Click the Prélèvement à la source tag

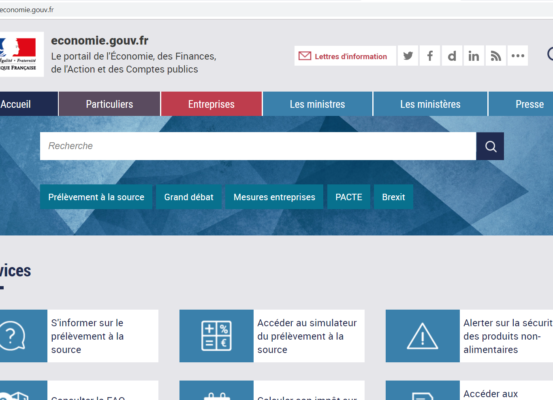tap(96, 197)
